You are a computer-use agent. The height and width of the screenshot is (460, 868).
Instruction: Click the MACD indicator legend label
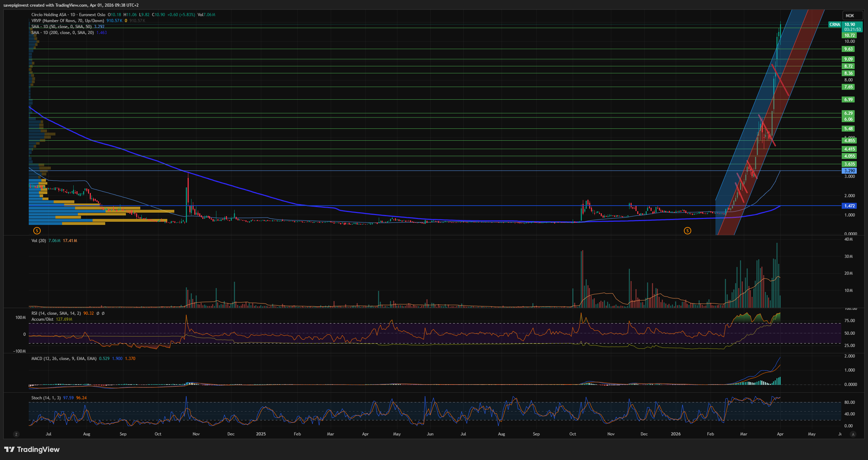(x=64, y=359)
